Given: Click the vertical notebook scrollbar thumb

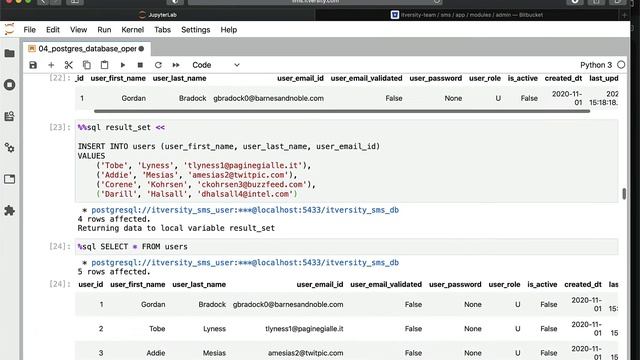Looking at the screenshot, I should pyautogui.click(x=624, y=194).
